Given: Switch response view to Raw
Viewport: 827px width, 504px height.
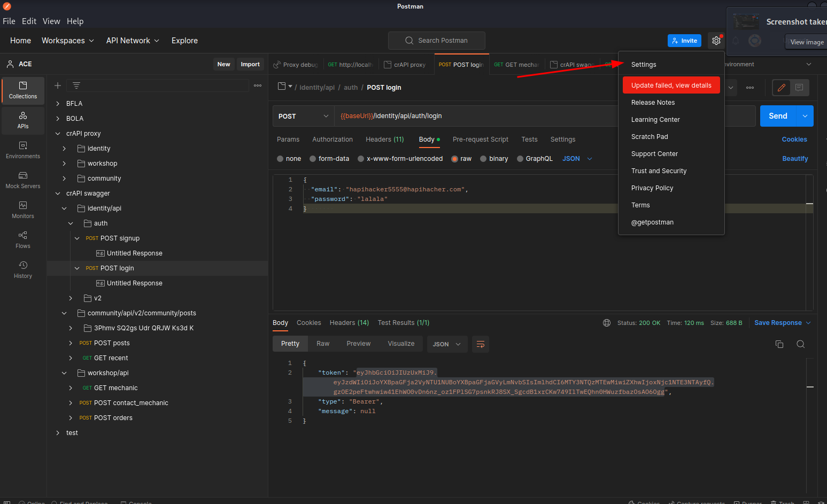Looking at the screenshot, I should pyautogui.click(x=323, y=344).
